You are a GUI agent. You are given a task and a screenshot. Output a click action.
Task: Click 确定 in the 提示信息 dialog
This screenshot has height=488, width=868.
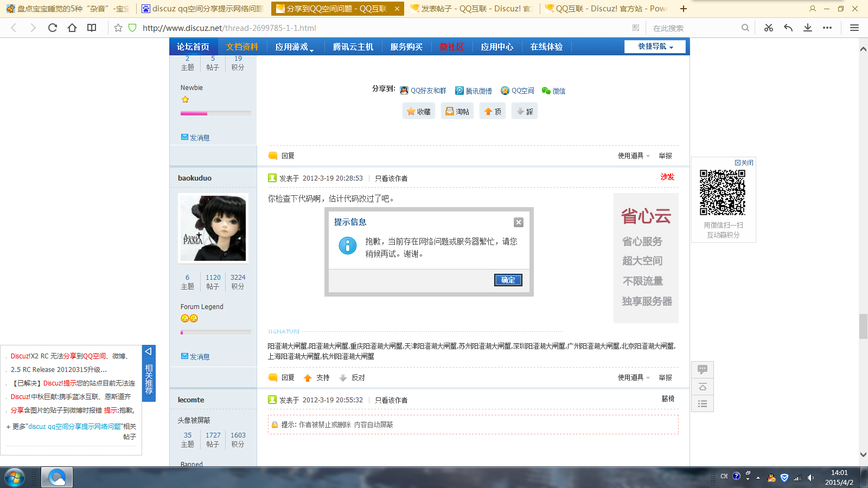click(508, 280)
